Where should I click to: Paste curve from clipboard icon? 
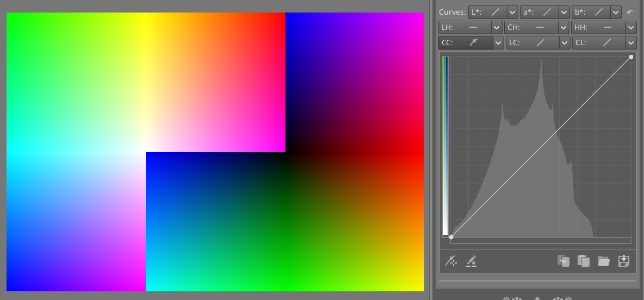coord(584,261)
